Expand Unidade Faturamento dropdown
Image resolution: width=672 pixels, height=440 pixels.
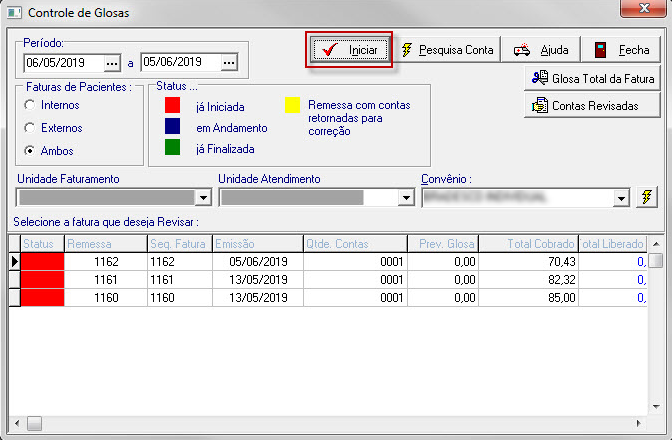coord(203,198)
